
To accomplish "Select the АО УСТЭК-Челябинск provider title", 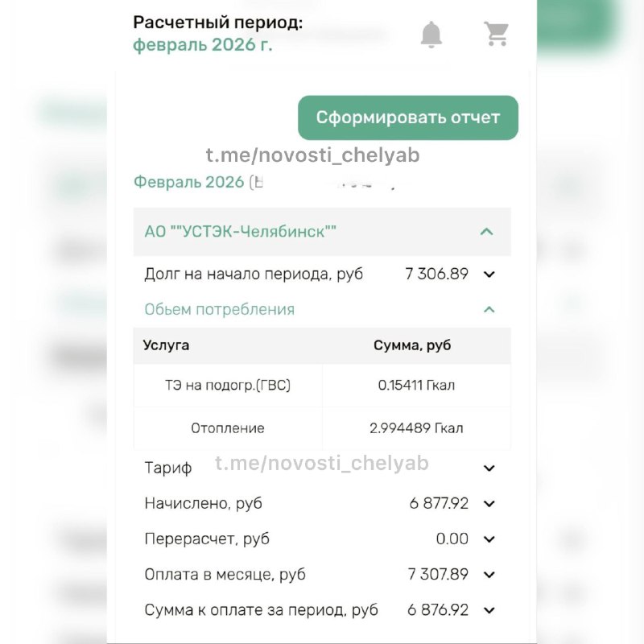I will coord(240,232).
